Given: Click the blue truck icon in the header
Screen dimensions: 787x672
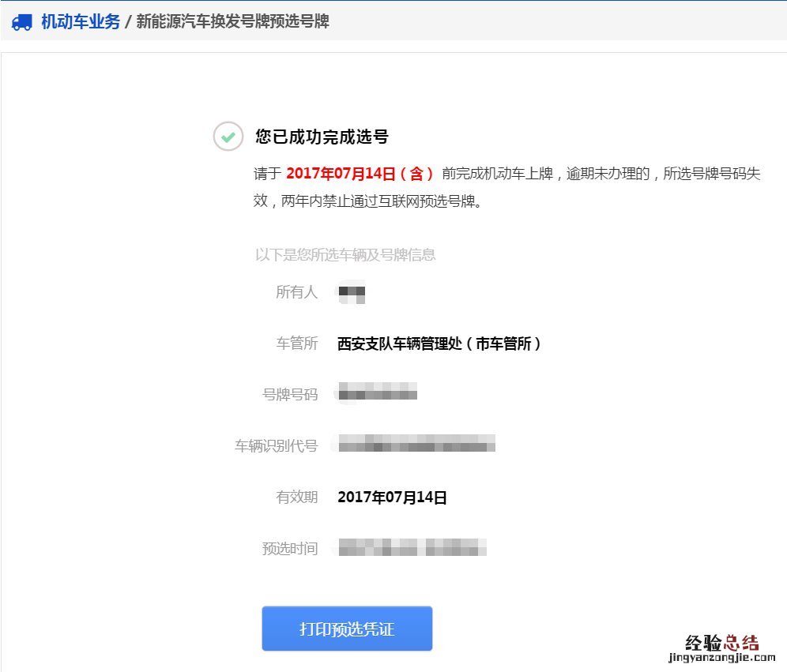Looking at the screenshot, I should (21, 23).
